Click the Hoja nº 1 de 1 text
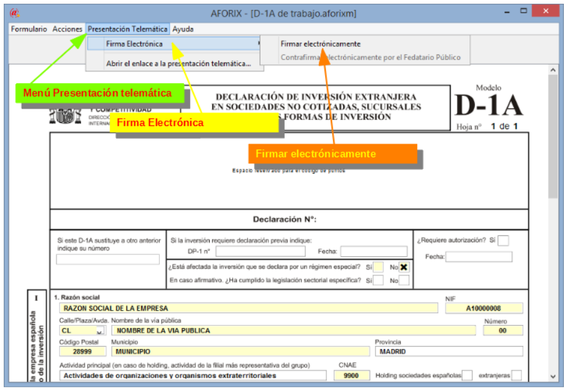 [x=487, y=127]
